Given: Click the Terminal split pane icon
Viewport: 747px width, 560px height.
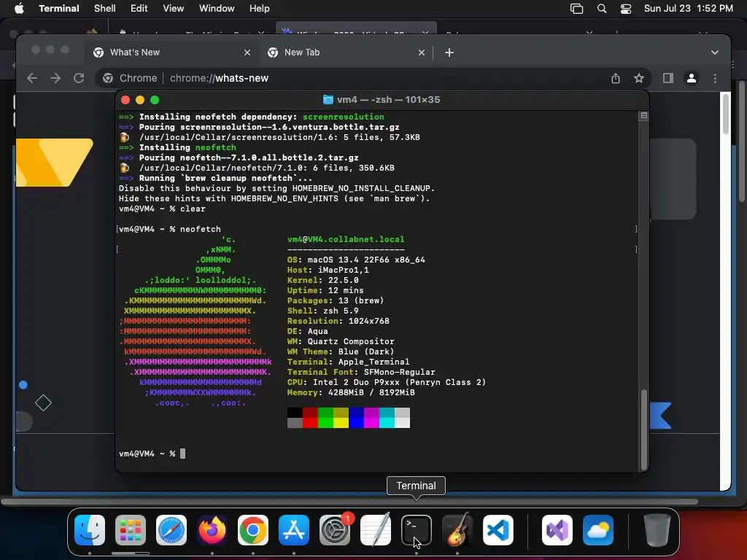Looking at the screenshot, I should 643,116.
